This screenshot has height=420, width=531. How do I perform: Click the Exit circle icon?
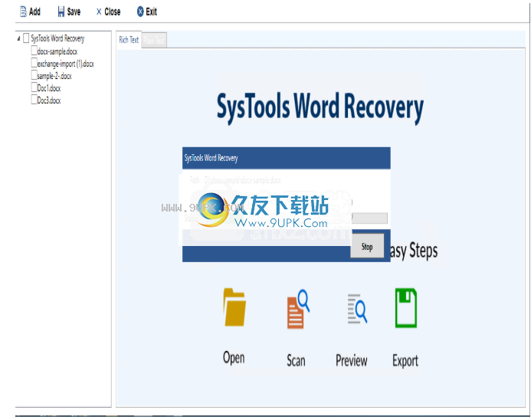point(140,11)
